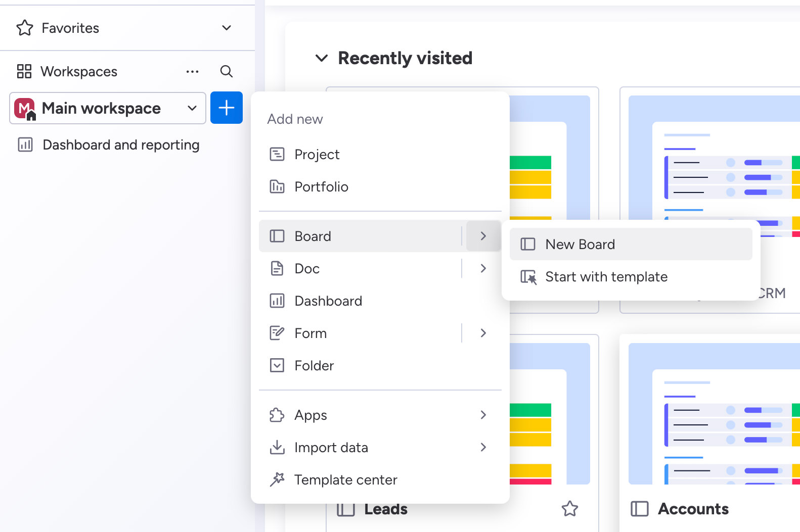The width and height of the screenshot is (800, 532).
Task: Click the Project icon
Action: coord(277,154)
